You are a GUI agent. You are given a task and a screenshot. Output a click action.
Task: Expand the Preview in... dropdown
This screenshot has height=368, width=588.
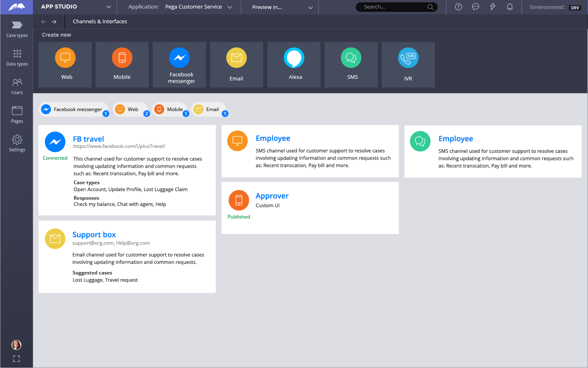(280, 7)
